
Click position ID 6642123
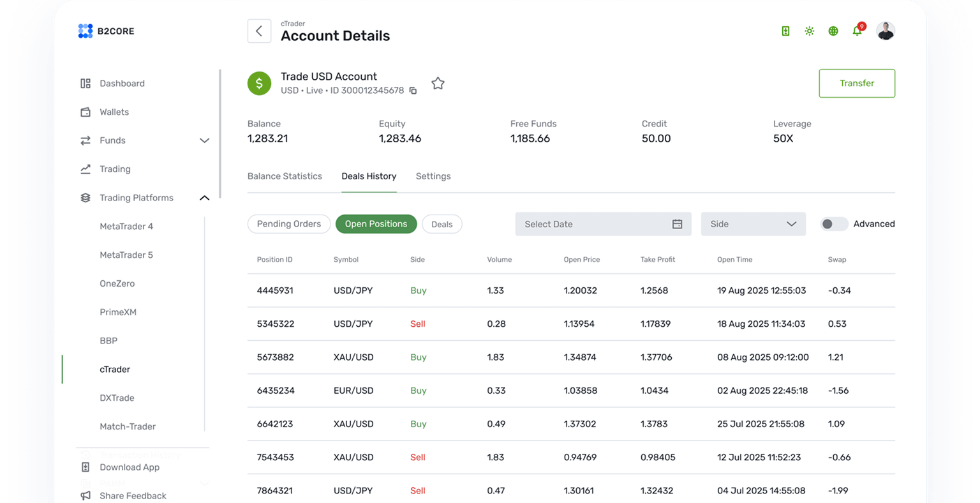(276, 424)
